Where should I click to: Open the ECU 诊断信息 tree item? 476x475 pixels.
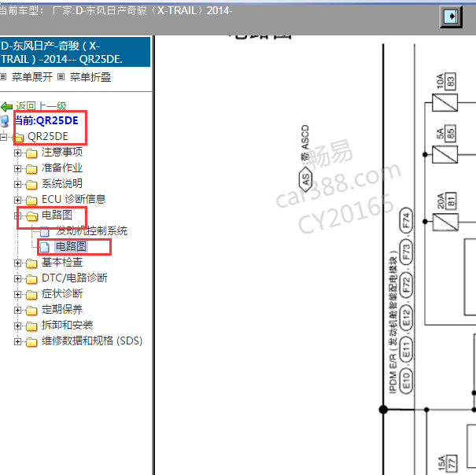[74, 200]
